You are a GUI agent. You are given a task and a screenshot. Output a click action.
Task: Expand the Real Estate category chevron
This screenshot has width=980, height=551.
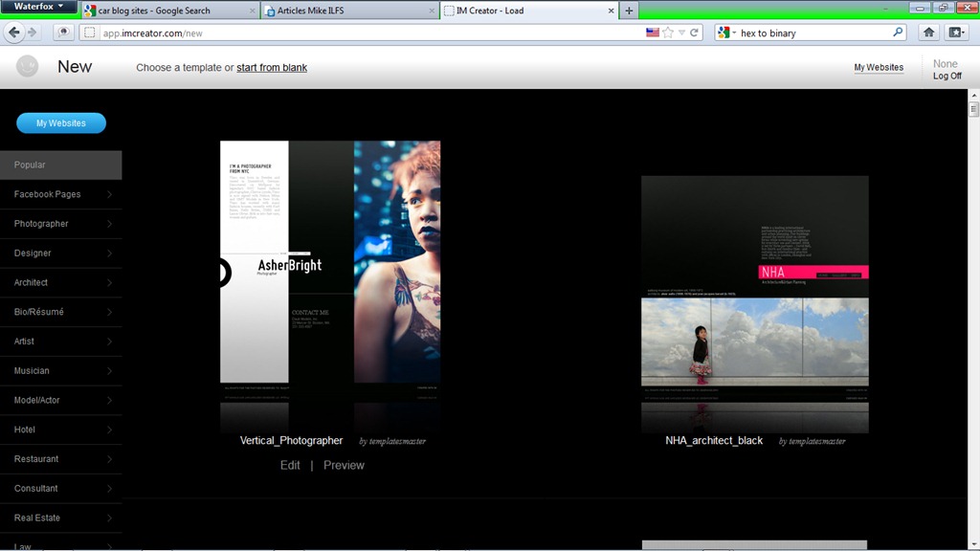pyautogui.click(x=109, y=518)
